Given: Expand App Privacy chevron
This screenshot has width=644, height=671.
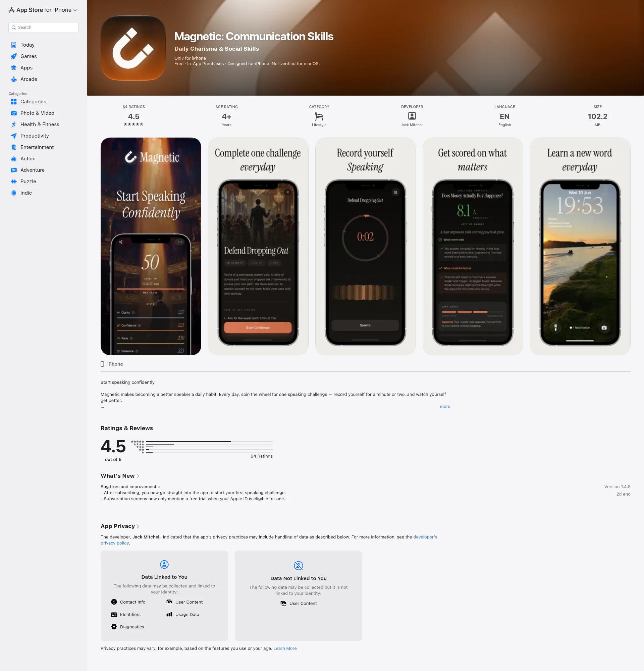Looking at the screenshot, I should tap(138, 526).
